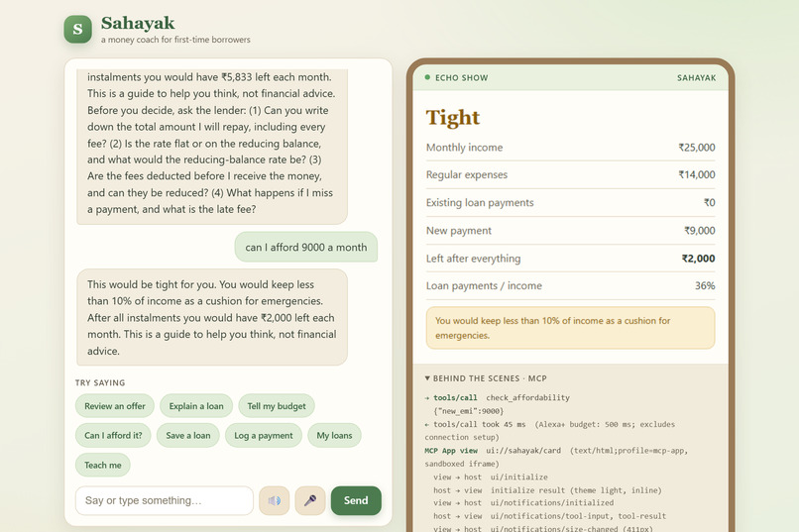Send the message with the Send button
Viewport: 799px width, 532px height.
pos(356,500)
